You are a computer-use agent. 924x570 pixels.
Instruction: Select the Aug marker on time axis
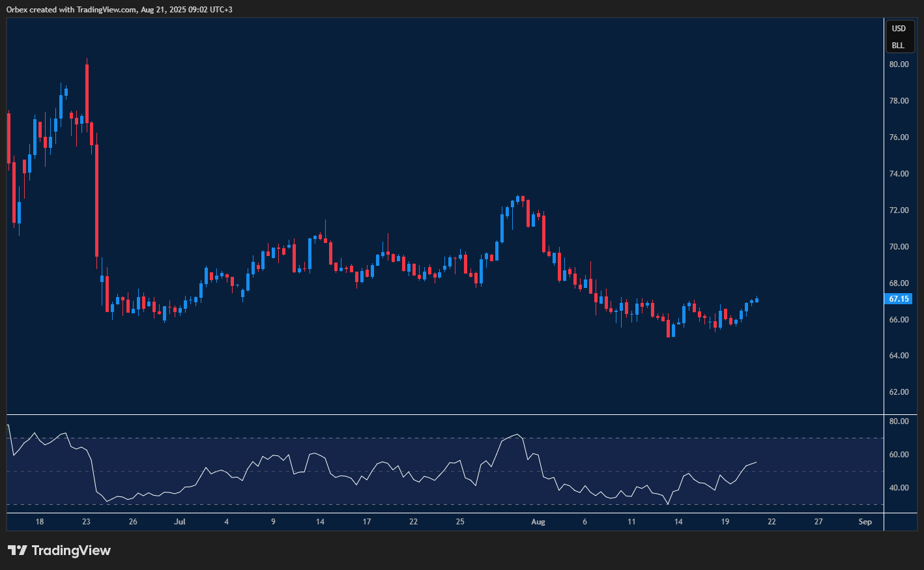[538, 522]
